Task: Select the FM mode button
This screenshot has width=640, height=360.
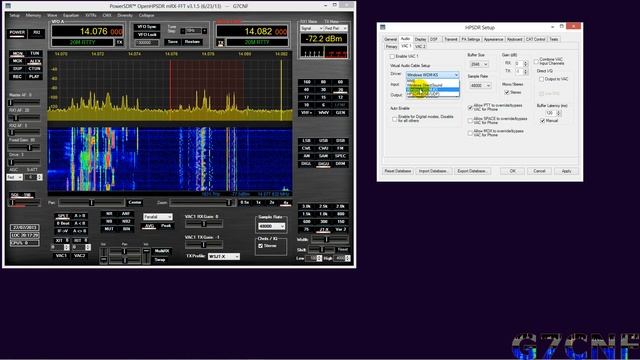Action: click(340, 148)
